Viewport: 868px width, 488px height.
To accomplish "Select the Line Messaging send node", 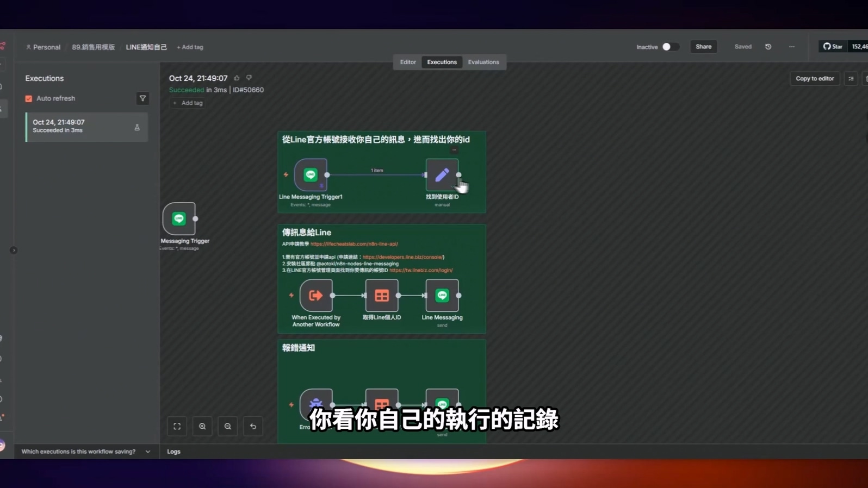I will pos(442,295).
